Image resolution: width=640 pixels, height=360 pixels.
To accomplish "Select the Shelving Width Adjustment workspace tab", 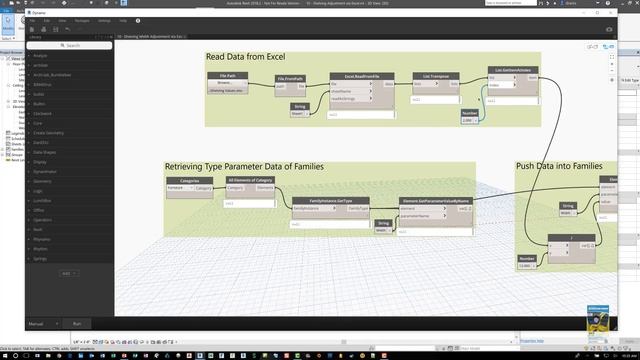I will pos(150,37).
